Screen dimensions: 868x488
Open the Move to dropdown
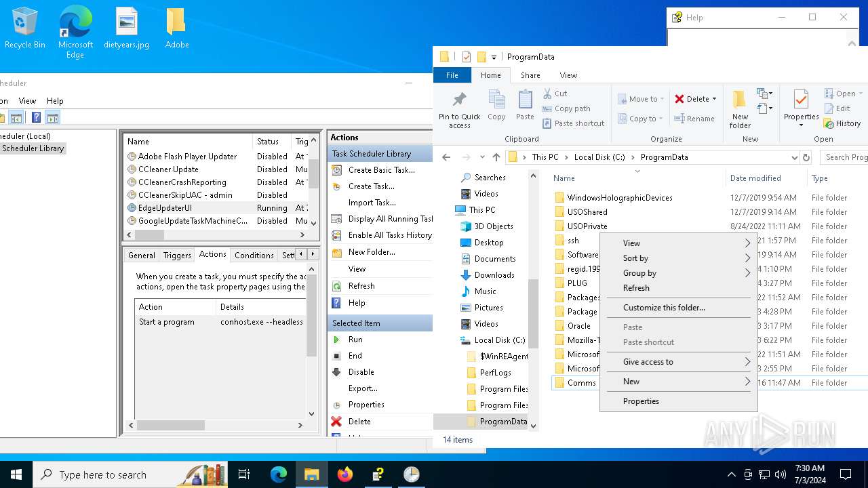point(641,99)
